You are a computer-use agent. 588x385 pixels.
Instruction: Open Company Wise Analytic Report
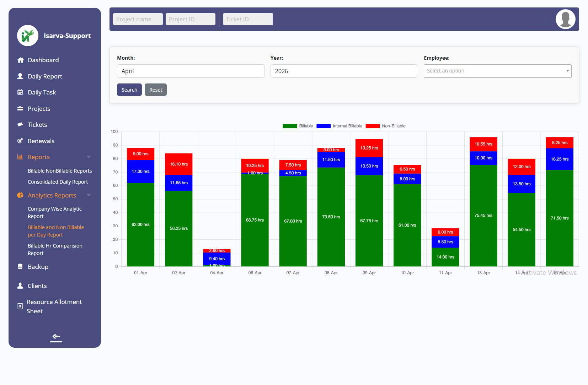click(x=55, y=212)
